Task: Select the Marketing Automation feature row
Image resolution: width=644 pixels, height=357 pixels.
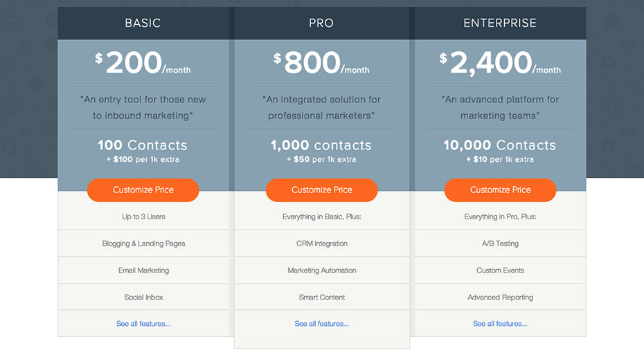Action: point(322,271)
